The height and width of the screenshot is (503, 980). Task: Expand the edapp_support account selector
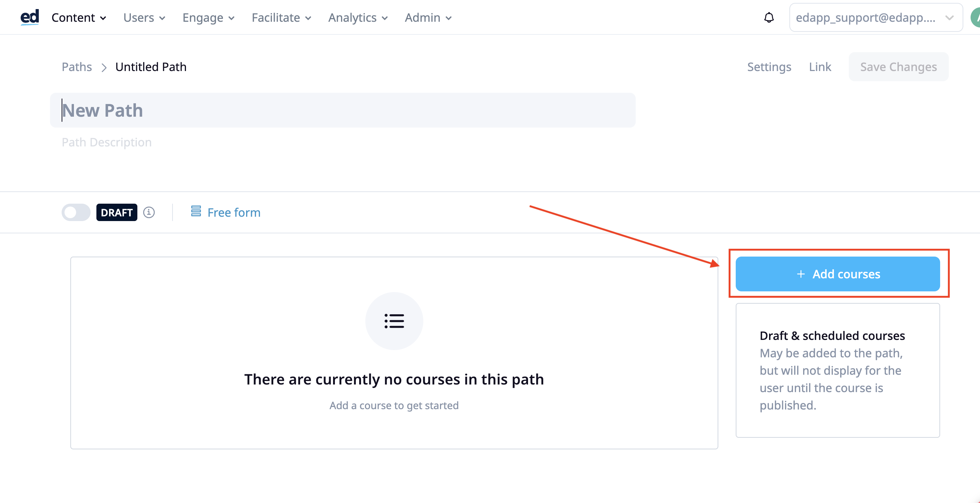tap(876, 17)
